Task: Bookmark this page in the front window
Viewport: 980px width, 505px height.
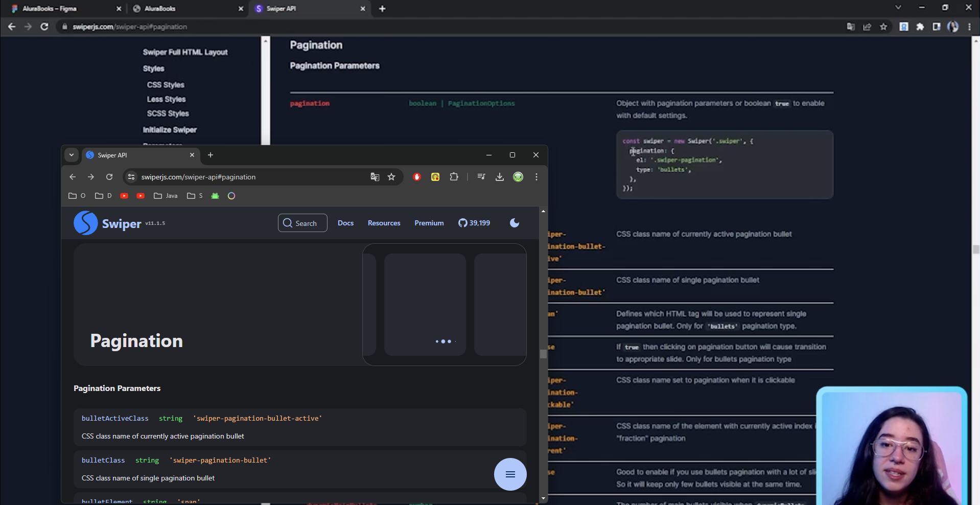Action: point(391,177)
